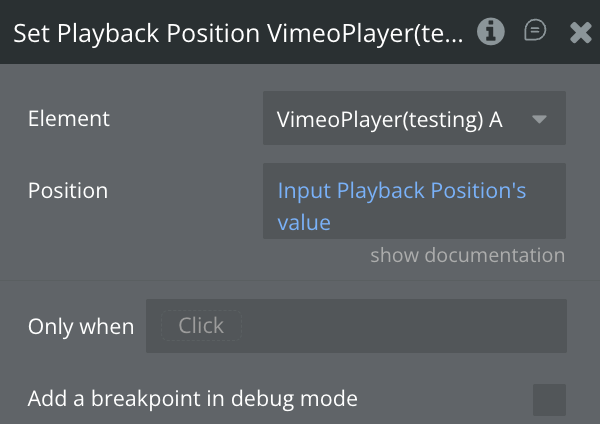This screenshot has height=424, width=600.
Task: Click the Position expression field
Action: pyautogui.click(x=414, y=201)
